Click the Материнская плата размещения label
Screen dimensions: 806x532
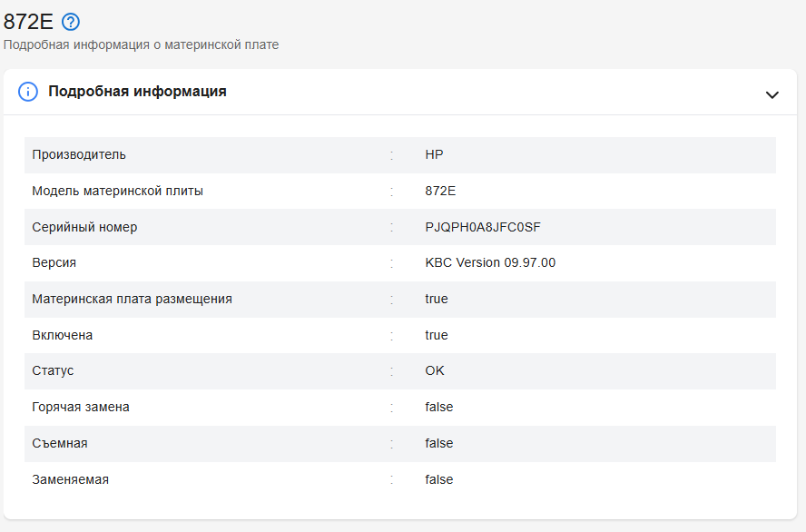pos(132,300)
